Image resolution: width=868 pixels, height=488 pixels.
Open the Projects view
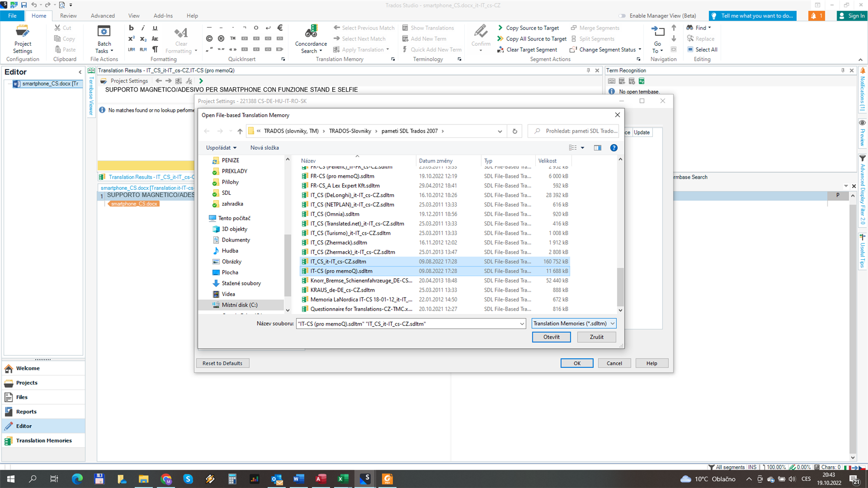pos(43,383)
